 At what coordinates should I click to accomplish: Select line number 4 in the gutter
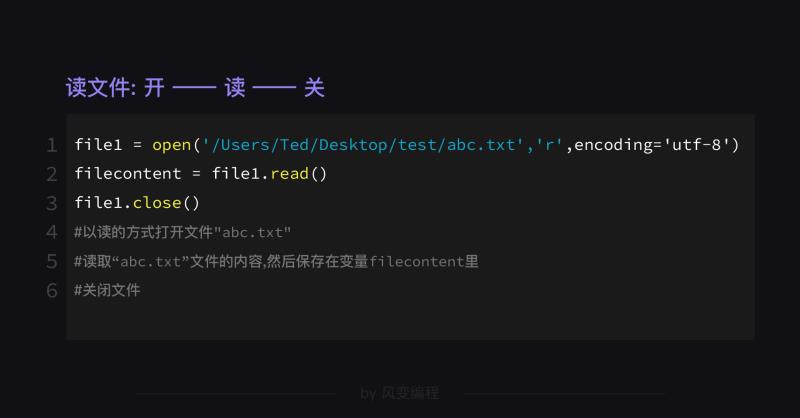(51, 232)
